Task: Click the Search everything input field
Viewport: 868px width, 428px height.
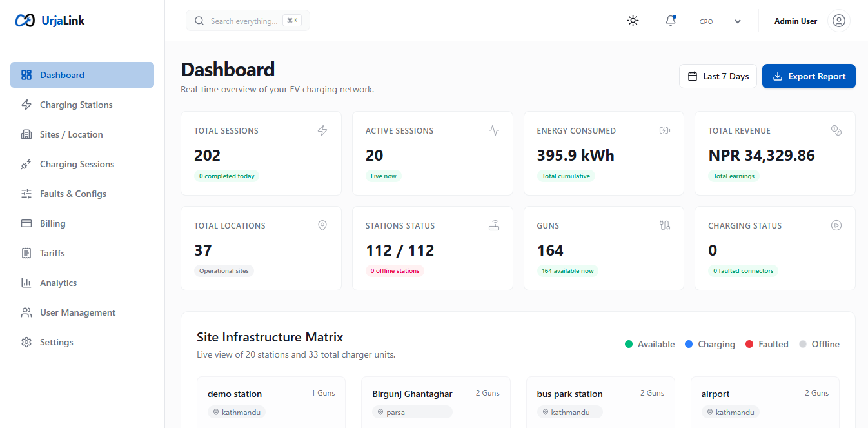Action: pos(248,21)
